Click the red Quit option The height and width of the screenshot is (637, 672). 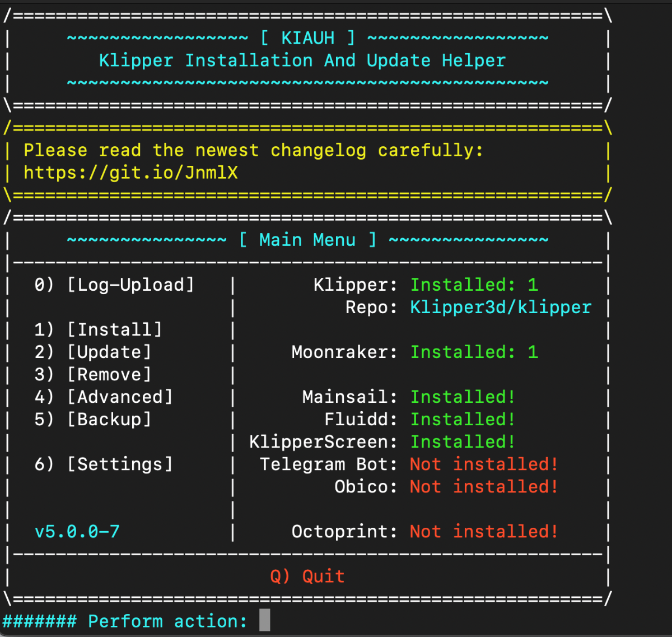[307, 576]
